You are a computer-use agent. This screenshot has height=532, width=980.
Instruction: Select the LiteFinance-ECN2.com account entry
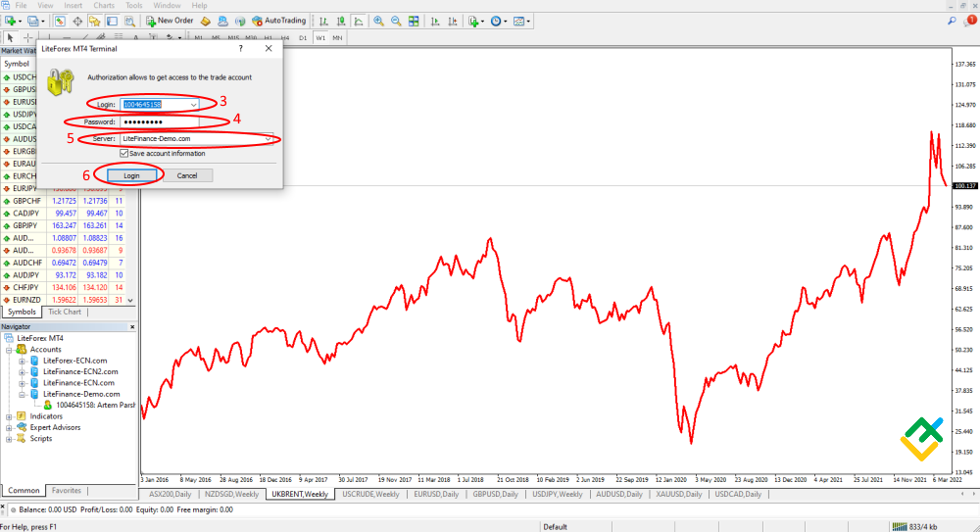pos(80,372)
